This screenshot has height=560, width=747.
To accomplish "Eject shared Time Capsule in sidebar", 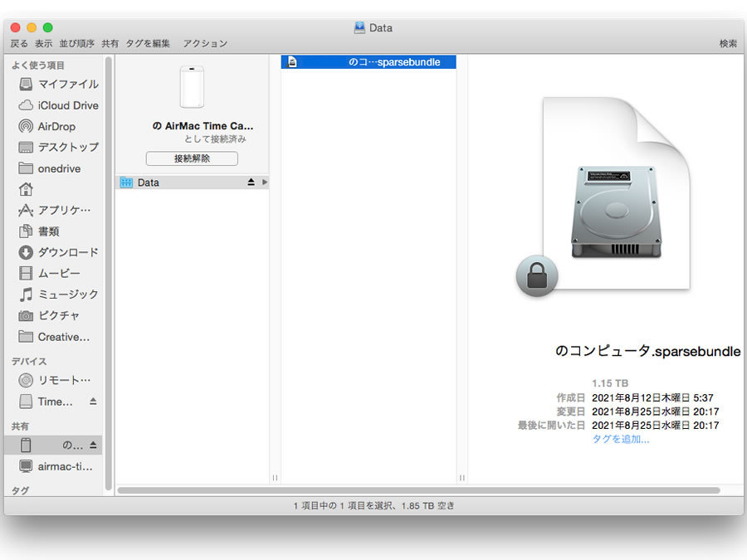I will 93,445.
